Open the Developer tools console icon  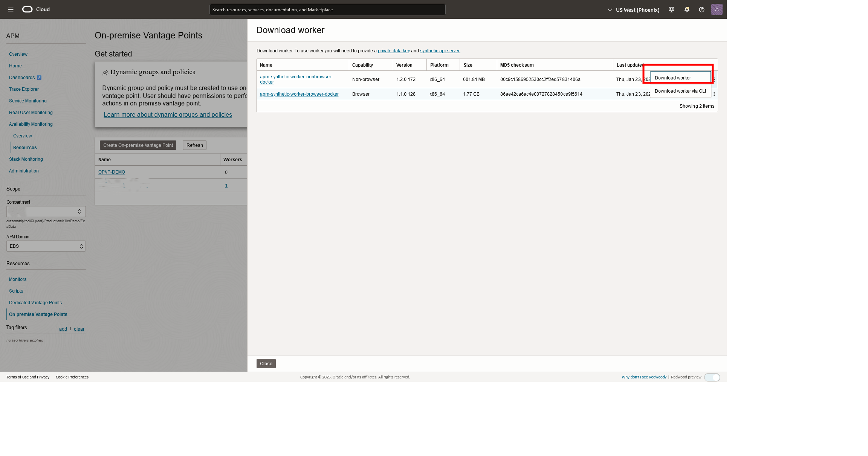coord(671,9)
